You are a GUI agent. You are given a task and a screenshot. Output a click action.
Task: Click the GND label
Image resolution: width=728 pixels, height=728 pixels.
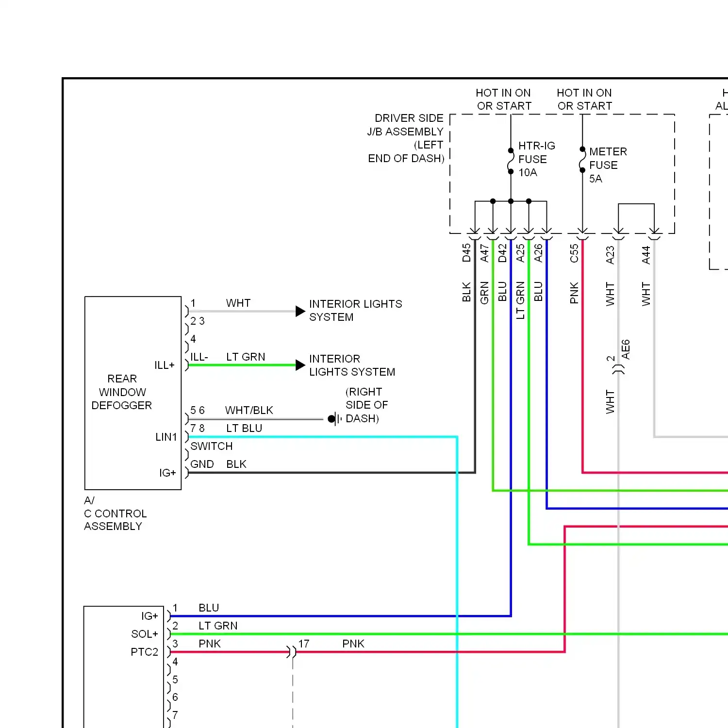point(202,464)
